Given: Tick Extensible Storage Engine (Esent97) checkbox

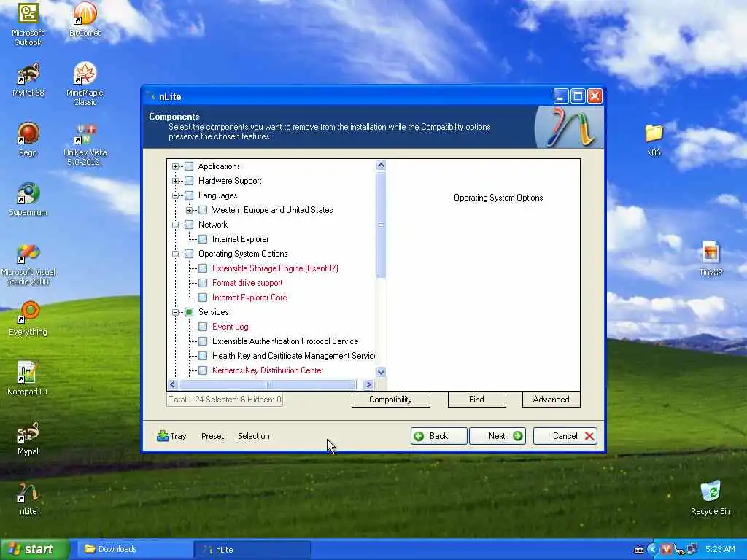Looking at the screenshot, I should 203,268.
